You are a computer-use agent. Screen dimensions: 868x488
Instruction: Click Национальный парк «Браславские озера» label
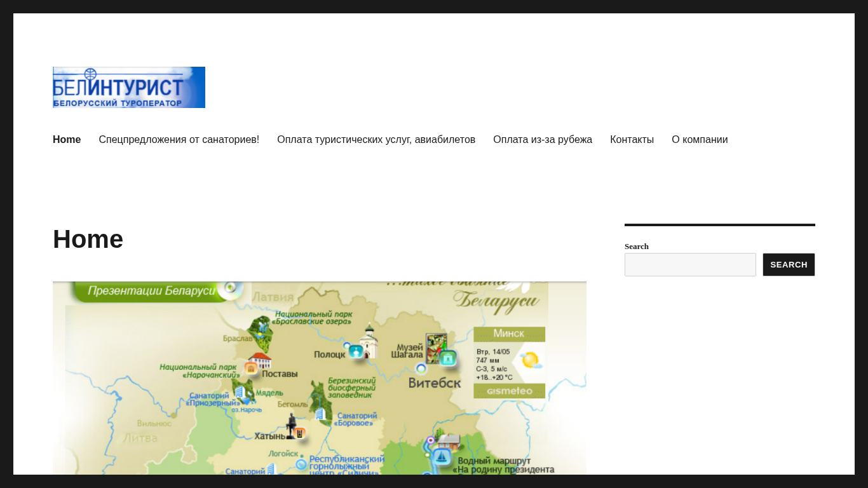[312, 318]
